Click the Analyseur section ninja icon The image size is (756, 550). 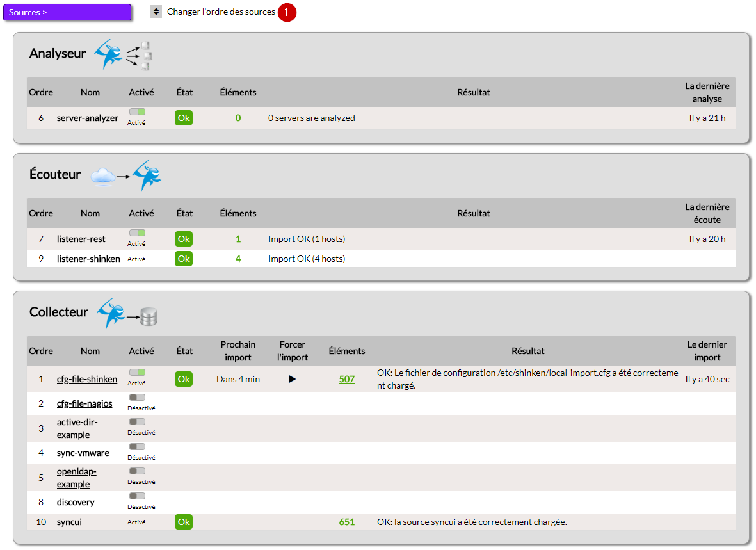(123, 55)
